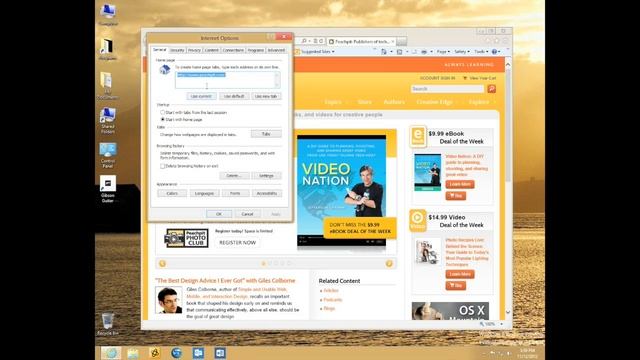
Task: Open File Explorer from the taskbar
Action: tap(133, 353)
